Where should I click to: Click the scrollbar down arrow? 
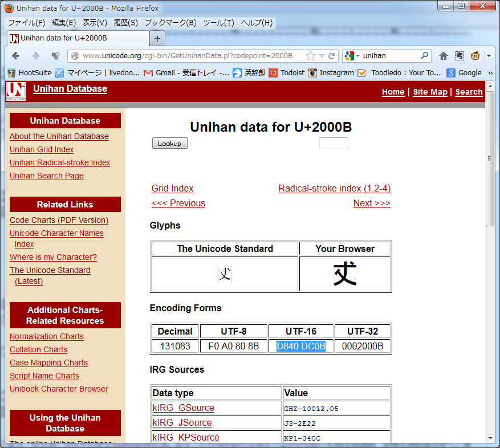[490, 438]
